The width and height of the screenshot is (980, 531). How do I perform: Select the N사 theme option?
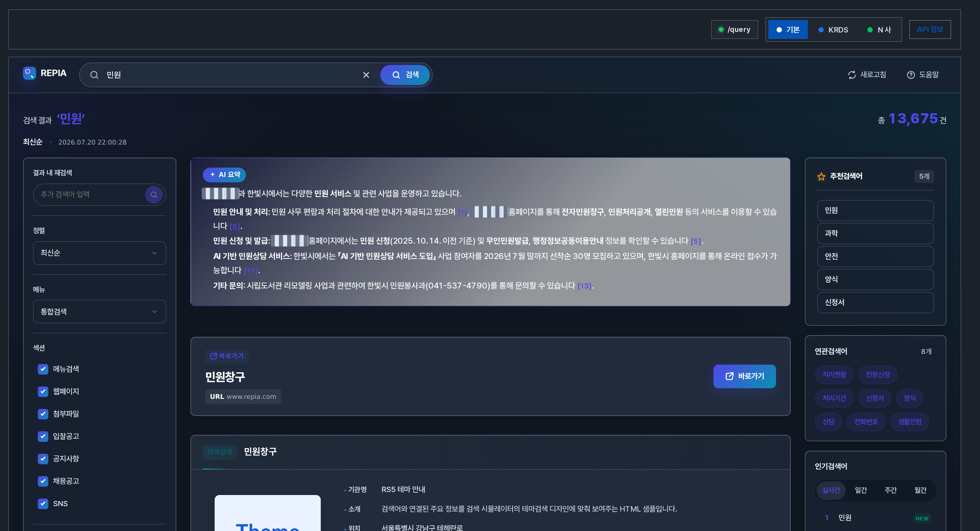[879, 30]
